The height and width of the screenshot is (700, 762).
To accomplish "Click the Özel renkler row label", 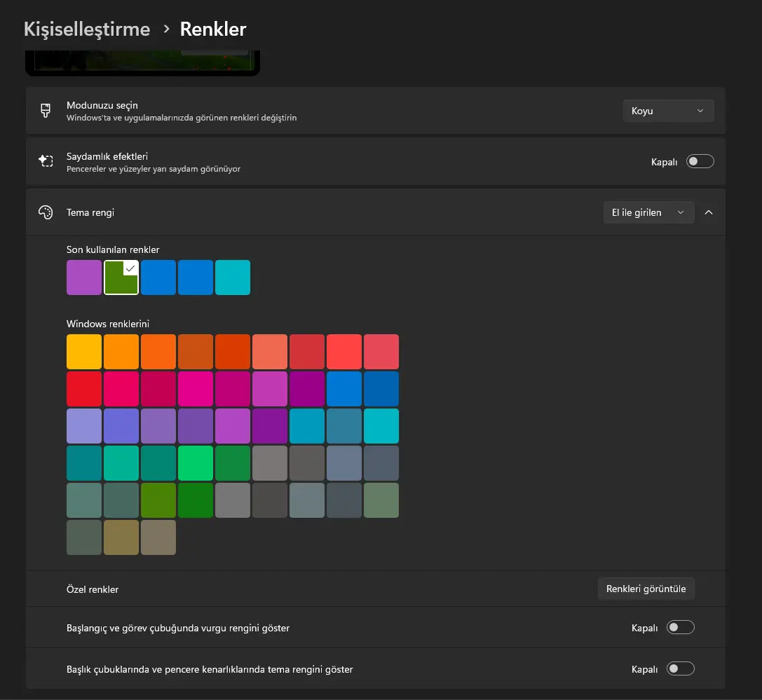I will click(x=93, y=589).
